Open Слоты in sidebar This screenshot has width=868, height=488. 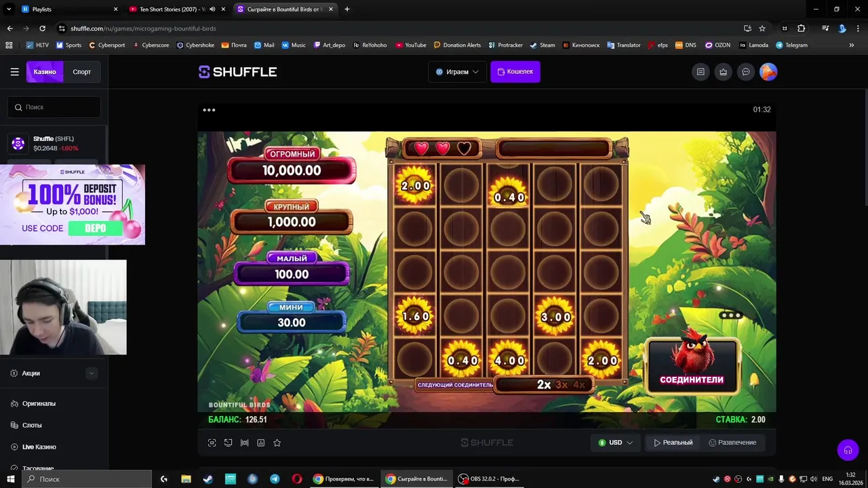pos(32,425)
